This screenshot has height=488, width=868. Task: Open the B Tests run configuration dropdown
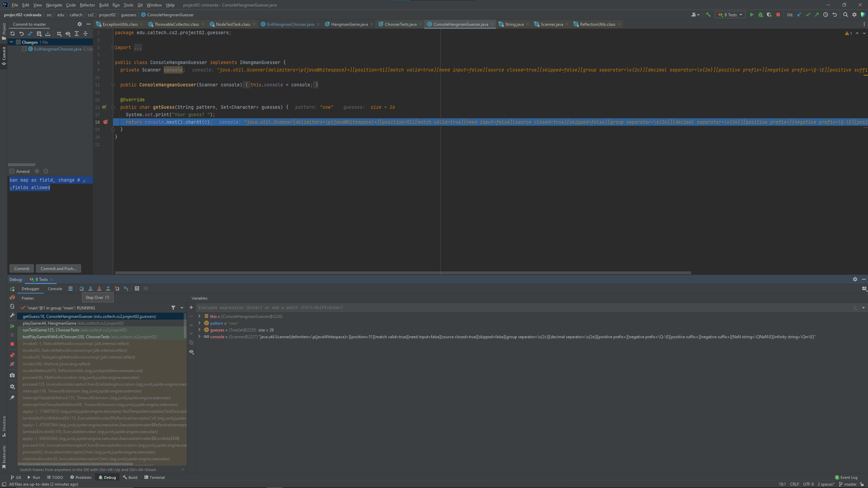(x=730, y=15)
